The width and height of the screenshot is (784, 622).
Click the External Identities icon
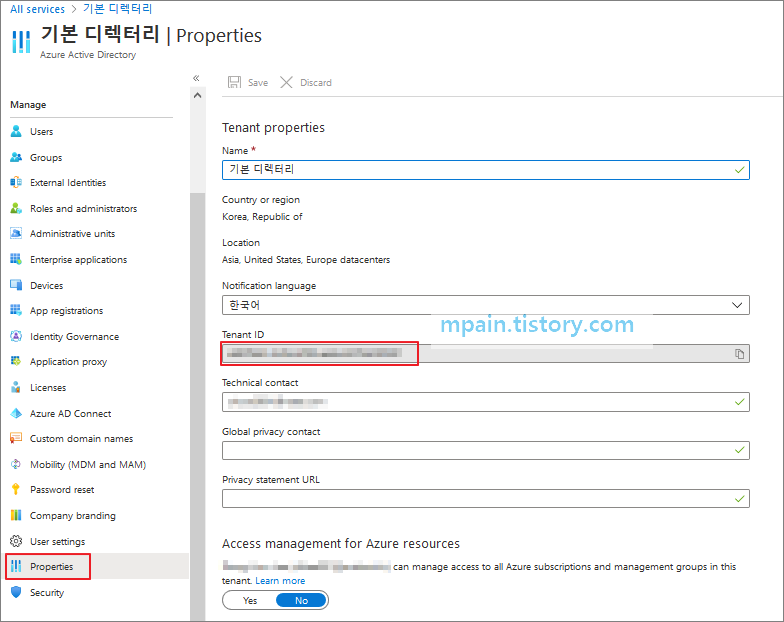tap(16, 182)
